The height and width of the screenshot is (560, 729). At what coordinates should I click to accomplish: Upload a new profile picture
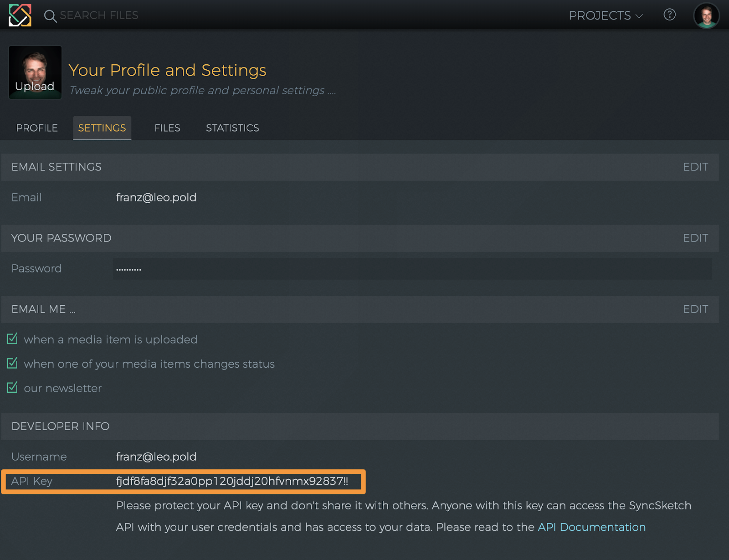tap(35, 73)
